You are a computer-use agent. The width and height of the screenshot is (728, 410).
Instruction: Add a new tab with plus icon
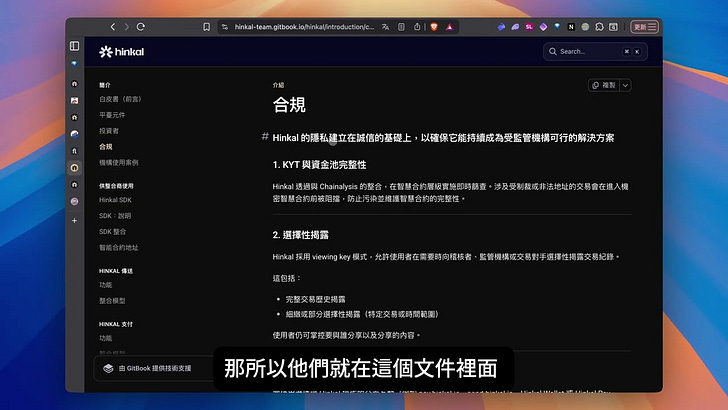[74, 221]
